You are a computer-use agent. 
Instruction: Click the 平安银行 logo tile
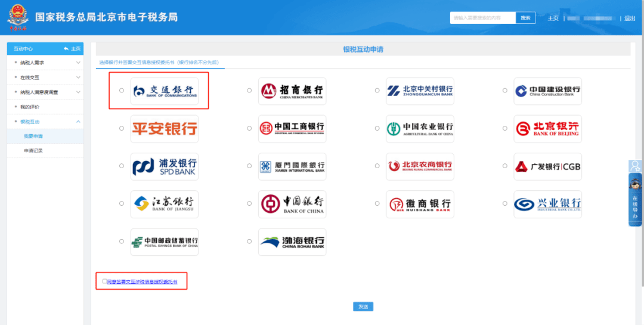(x=165, y=128)
